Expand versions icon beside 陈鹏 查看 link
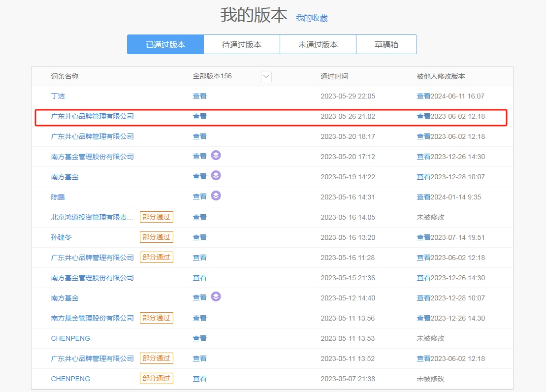The width and height of the screenshot is (546, 392). pyautogui.click(x=216, y=196)
